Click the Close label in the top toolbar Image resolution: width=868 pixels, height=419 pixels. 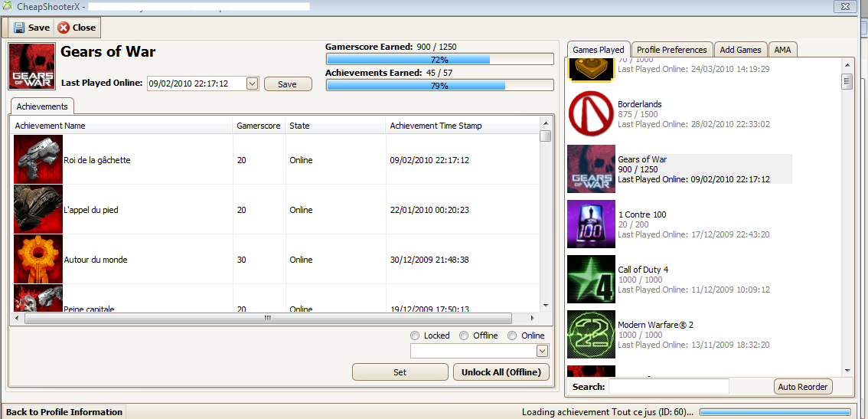pyautogui.click(x=83, y=28)
